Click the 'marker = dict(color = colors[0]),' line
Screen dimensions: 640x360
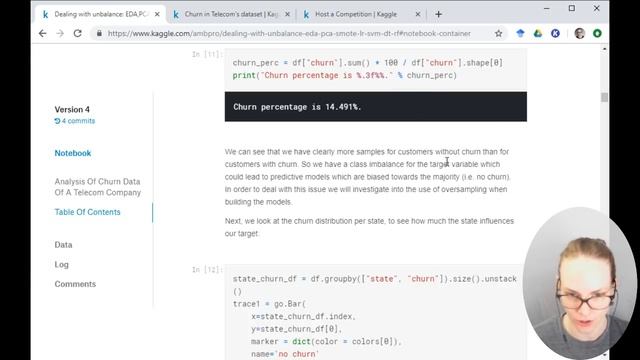pos(327,342)
